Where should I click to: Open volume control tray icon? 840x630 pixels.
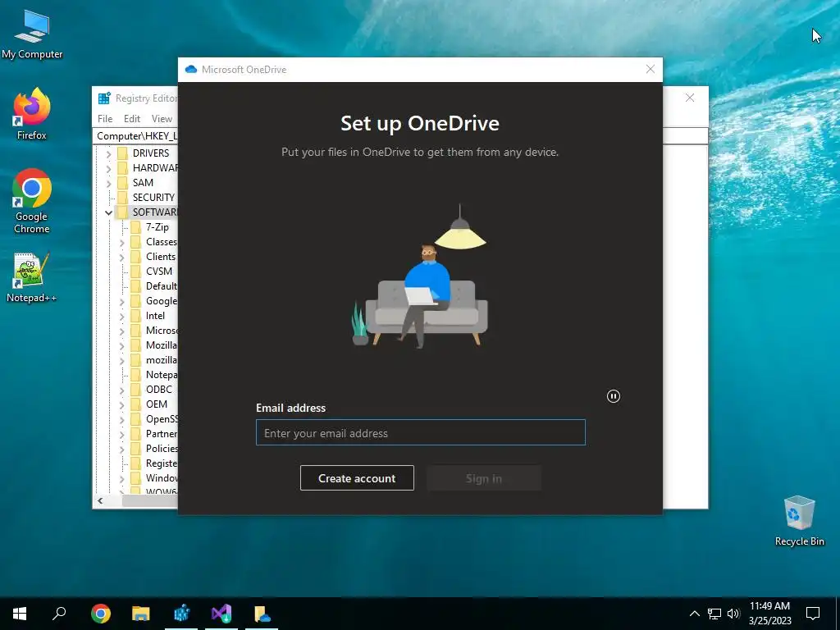733,614
